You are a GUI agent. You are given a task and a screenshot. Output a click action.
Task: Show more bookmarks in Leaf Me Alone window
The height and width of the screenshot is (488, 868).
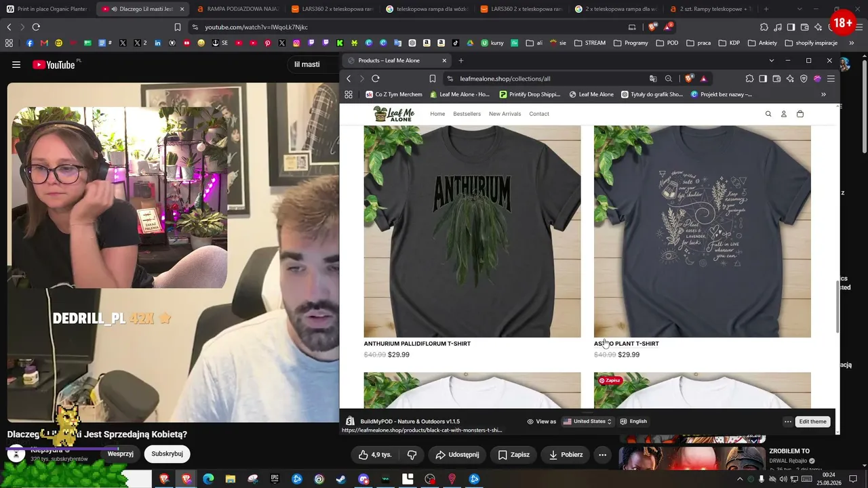[823, 95]
